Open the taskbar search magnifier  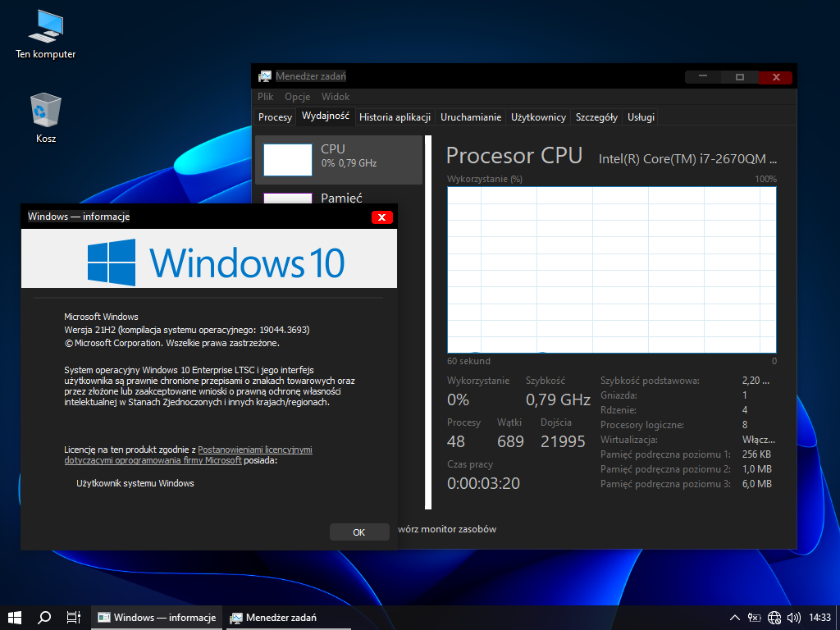click(44, 618)
